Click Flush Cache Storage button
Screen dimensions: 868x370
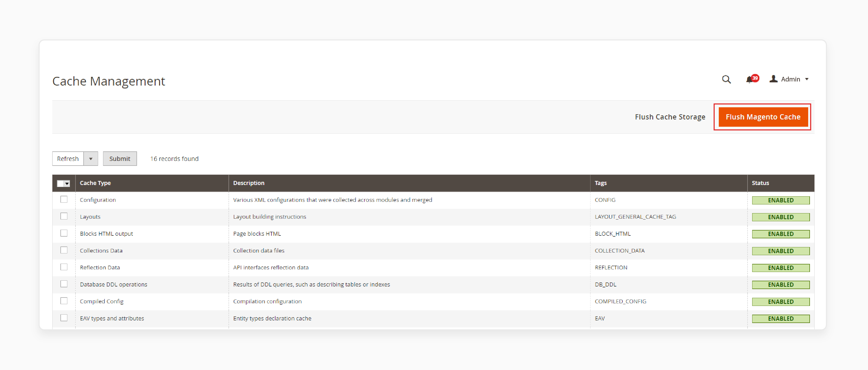(x=670, y=117)
